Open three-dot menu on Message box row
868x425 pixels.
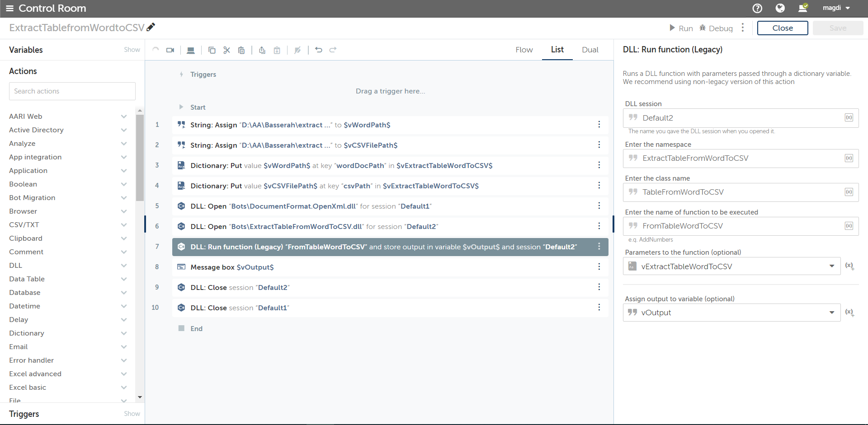point(599,267)
